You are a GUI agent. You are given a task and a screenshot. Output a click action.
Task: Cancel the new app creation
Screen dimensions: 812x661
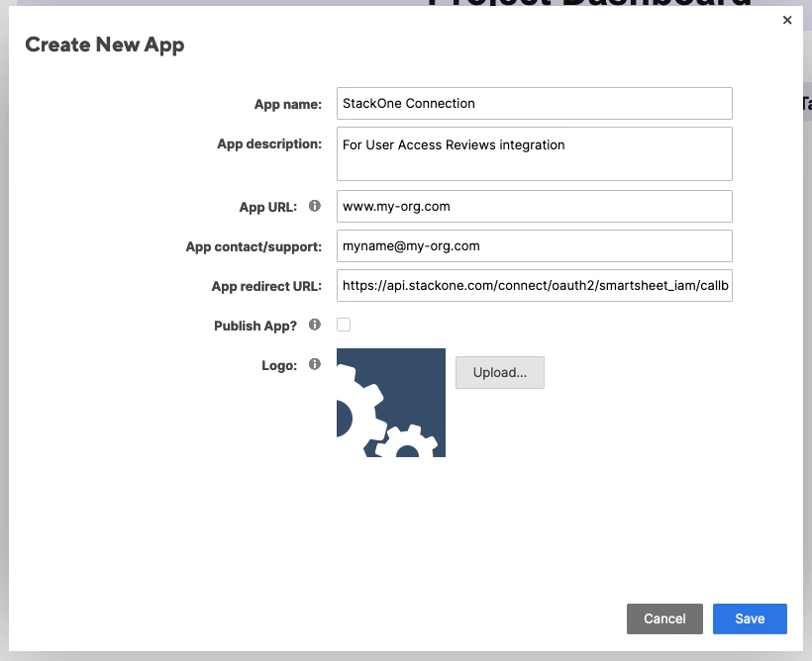pos(664,618)
